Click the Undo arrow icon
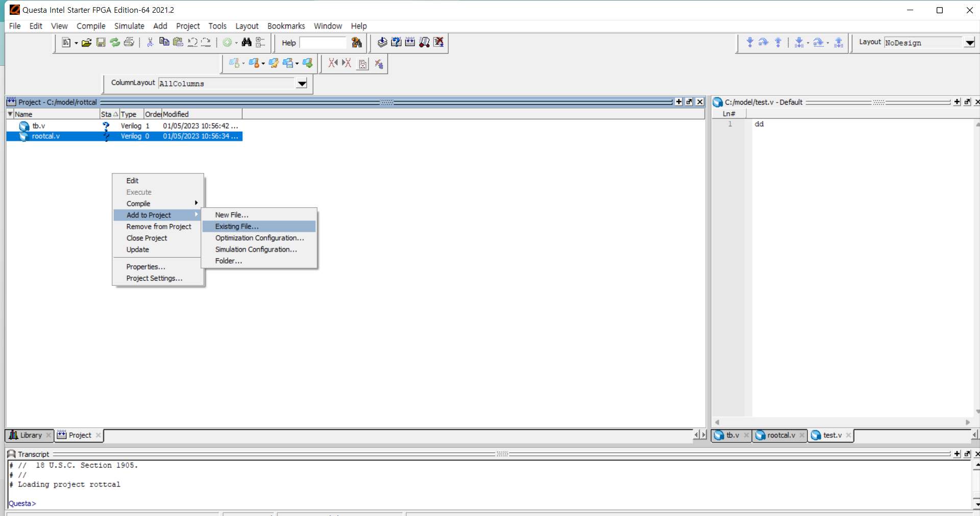This screenshot has width=980, height=516. pos(192,42)
